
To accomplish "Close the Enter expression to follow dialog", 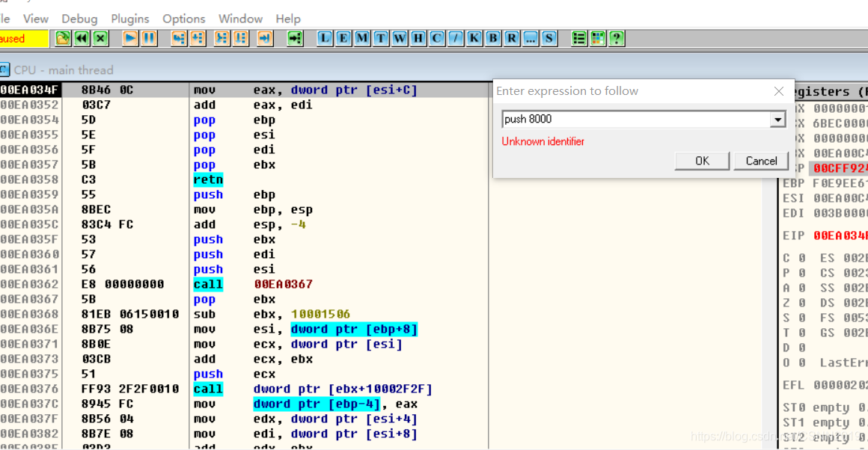I will (x=779, y=91).
